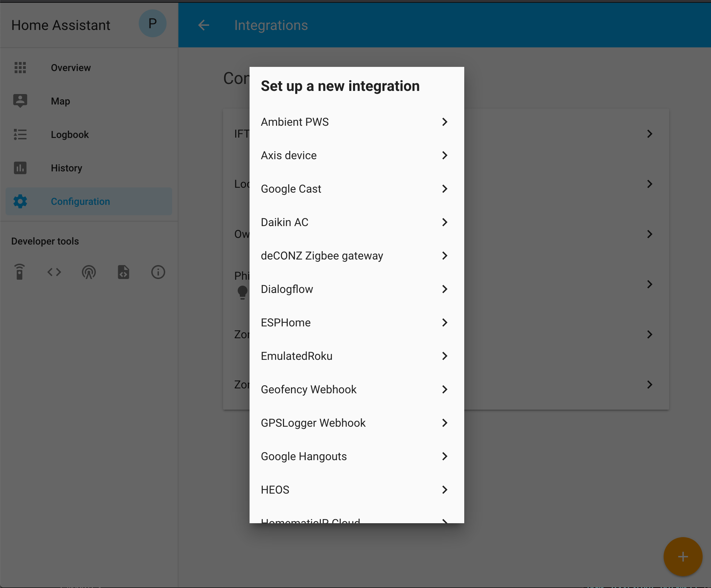Image resolution: width=711 pixels, height=588 pixels.
Task: Select the Daikin AC integration
Action: point(284,222)
